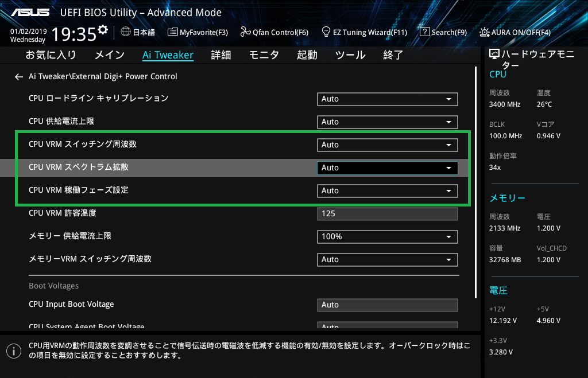Click CPU ロードライン キャリブレーション label

(x=99, y=98)
